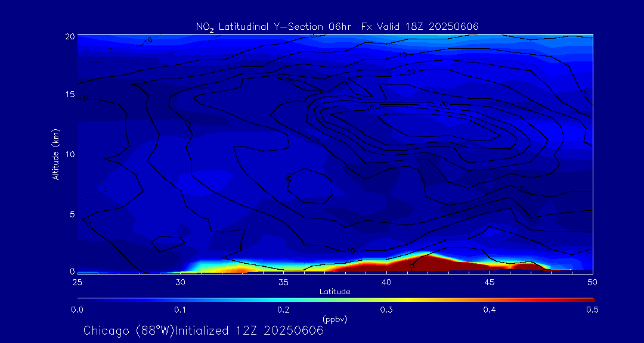Click latitude tick label 45
This screenshot has width=644, height=343.
(490, 282)
